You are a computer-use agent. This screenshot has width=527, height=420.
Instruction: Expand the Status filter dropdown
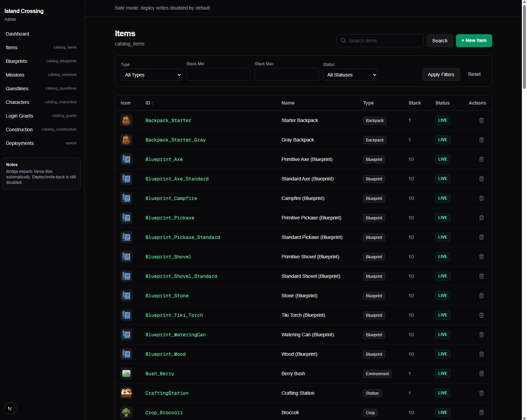pyautogui.click(x=350, y=75)
